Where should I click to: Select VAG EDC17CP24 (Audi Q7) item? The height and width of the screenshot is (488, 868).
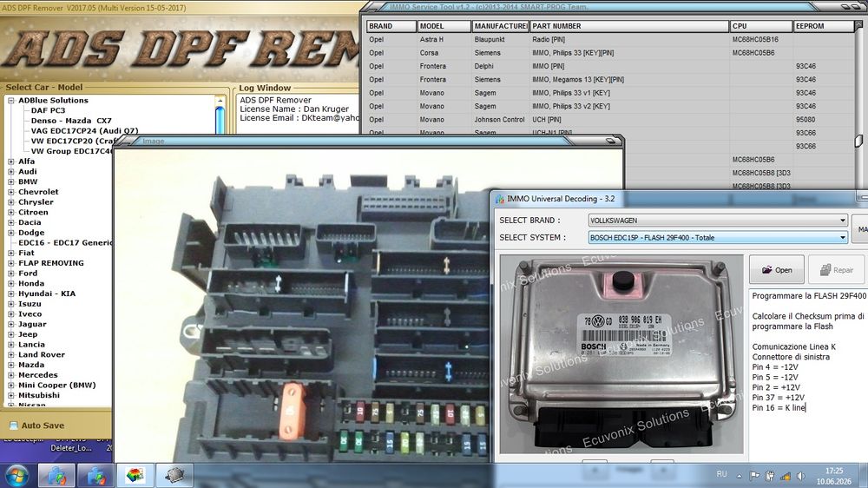85,131
